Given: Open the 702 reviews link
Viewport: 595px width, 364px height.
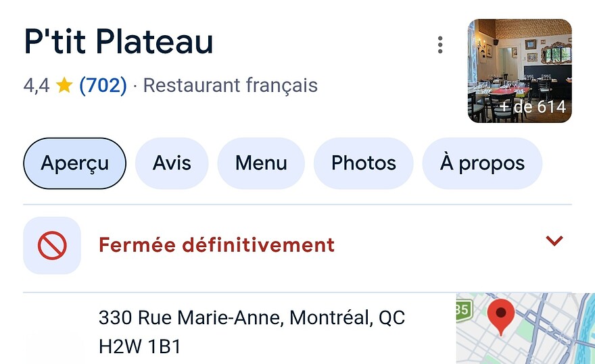Looking at the screenshot, I should (103, 85).
